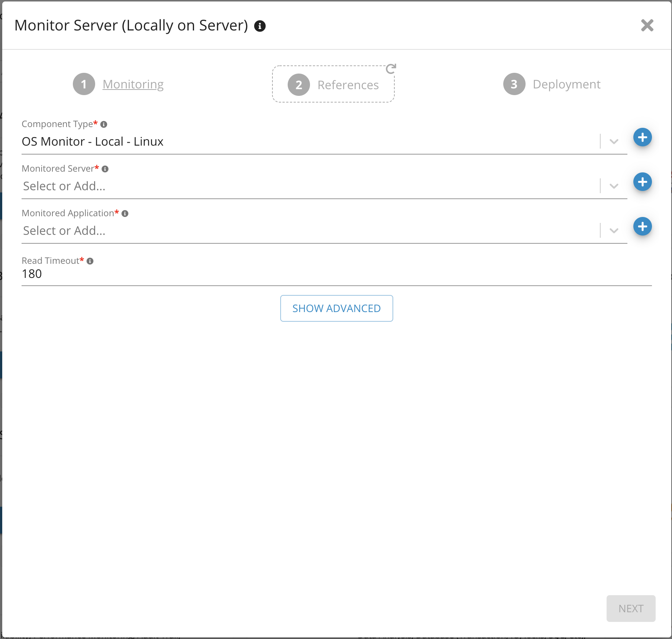Click the reset icon on References step

point(391,69)
